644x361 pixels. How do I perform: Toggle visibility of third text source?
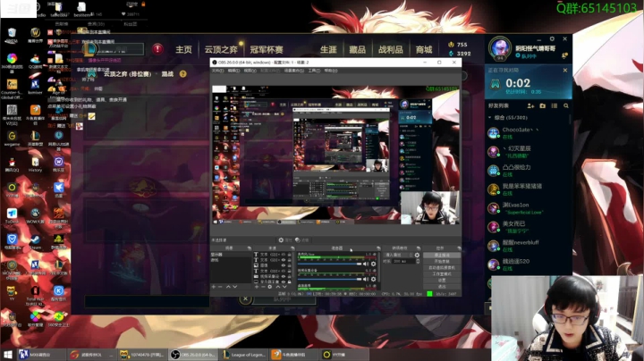[x=284, y=271]
